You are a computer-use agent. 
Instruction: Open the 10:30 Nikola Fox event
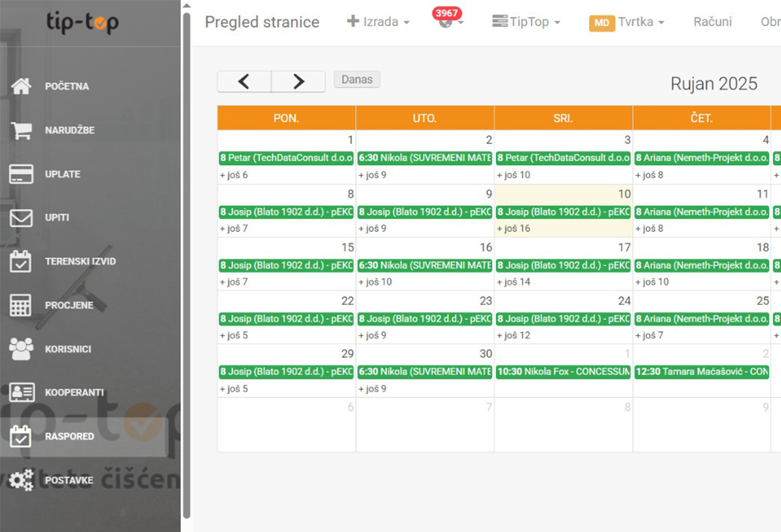(563, 372)
